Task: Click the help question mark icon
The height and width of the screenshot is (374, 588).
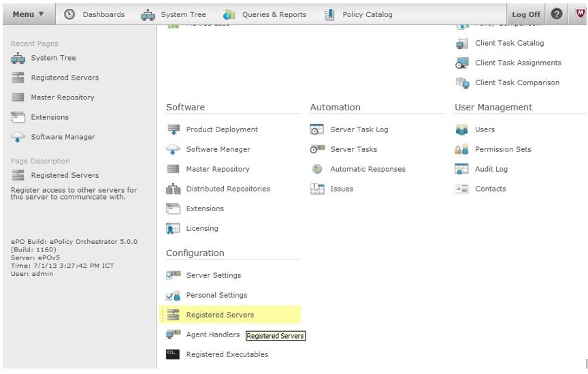Action: point(556,14)
